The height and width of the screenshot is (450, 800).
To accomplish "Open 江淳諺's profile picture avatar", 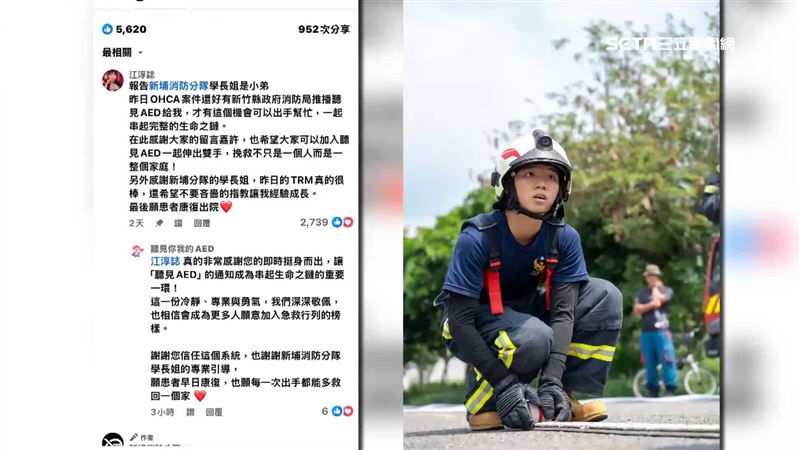I will pos(113,80).
